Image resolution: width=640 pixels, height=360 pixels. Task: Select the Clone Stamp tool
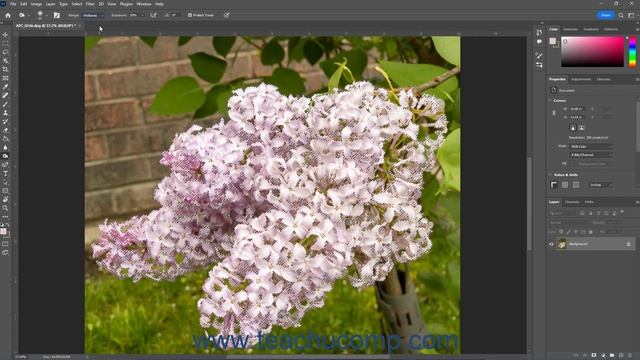[x=5, y=113]
